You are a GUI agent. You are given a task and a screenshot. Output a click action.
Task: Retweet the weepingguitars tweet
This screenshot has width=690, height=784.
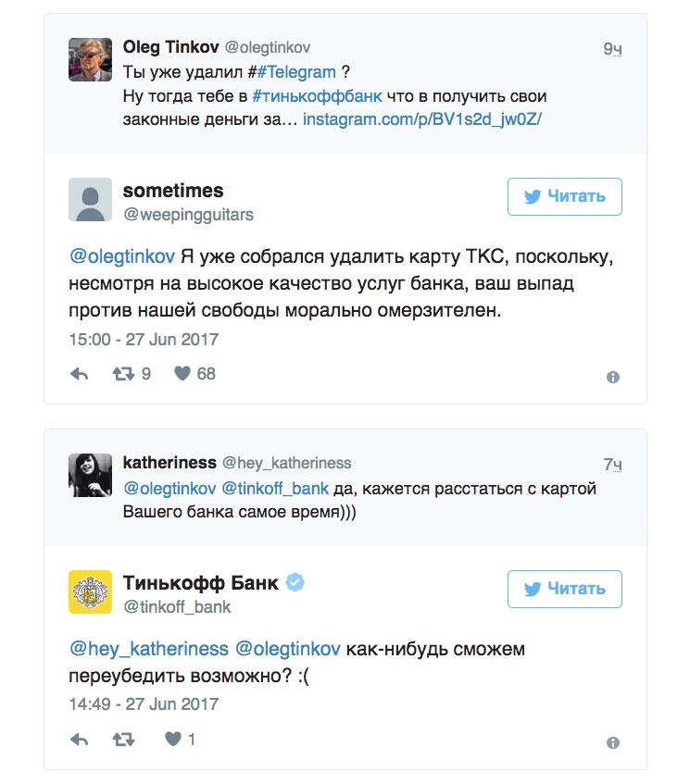[x=122, y=374]
